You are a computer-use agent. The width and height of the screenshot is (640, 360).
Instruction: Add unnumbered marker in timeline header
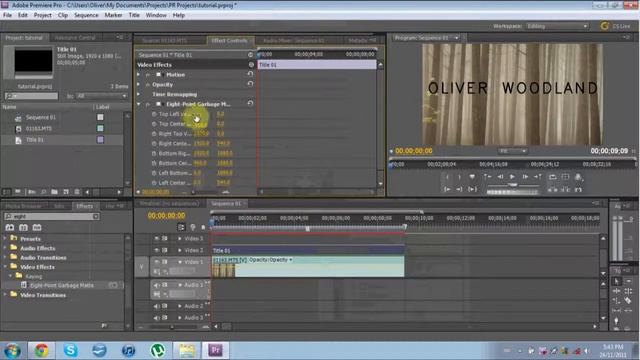click(203, 227)
